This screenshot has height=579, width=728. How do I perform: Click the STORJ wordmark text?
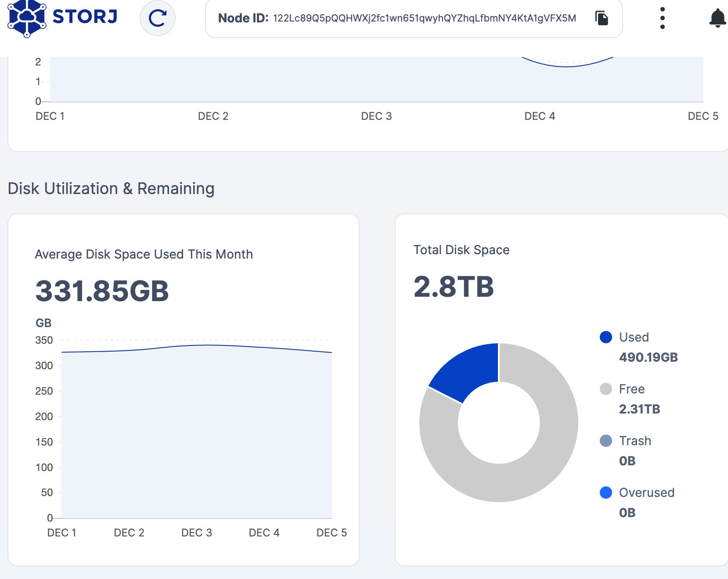click(85, 17)
